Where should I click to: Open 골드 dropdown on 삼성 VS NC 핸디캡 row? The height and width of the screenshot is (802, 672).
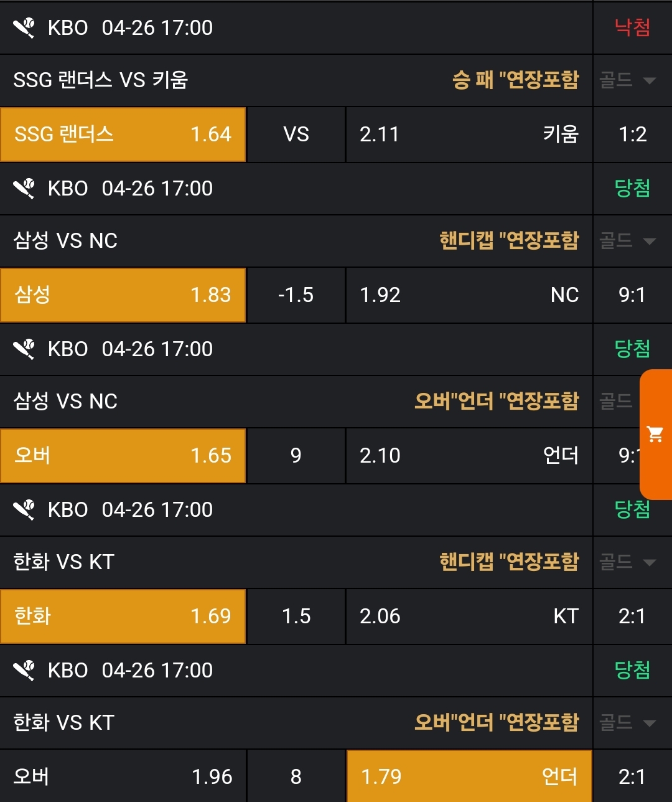[x=628, y=241]
